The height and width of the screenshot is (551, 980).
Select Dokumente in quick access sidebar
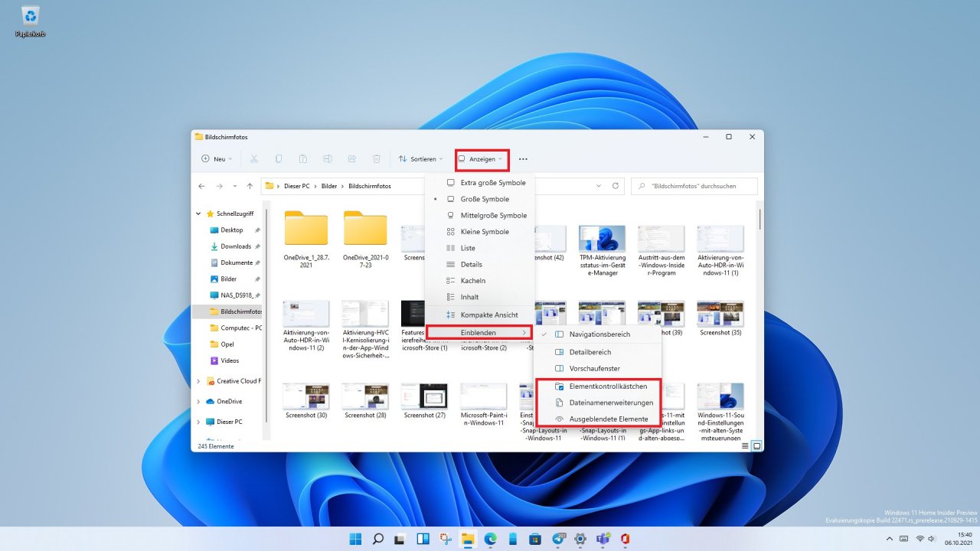236,262
